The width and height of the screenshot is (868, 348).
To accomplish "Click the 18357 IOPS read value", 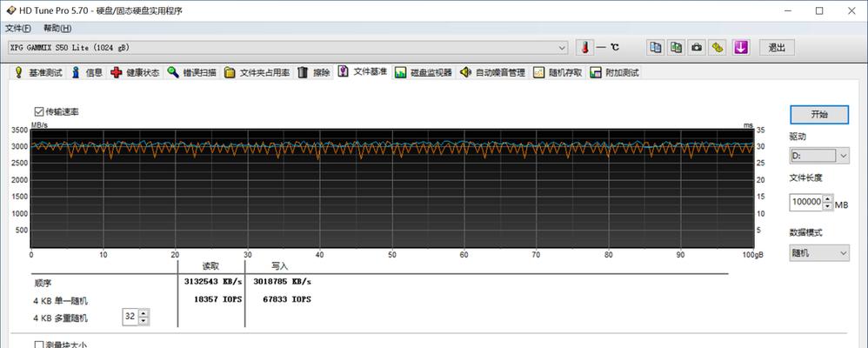I will click(x=217, y=299).
